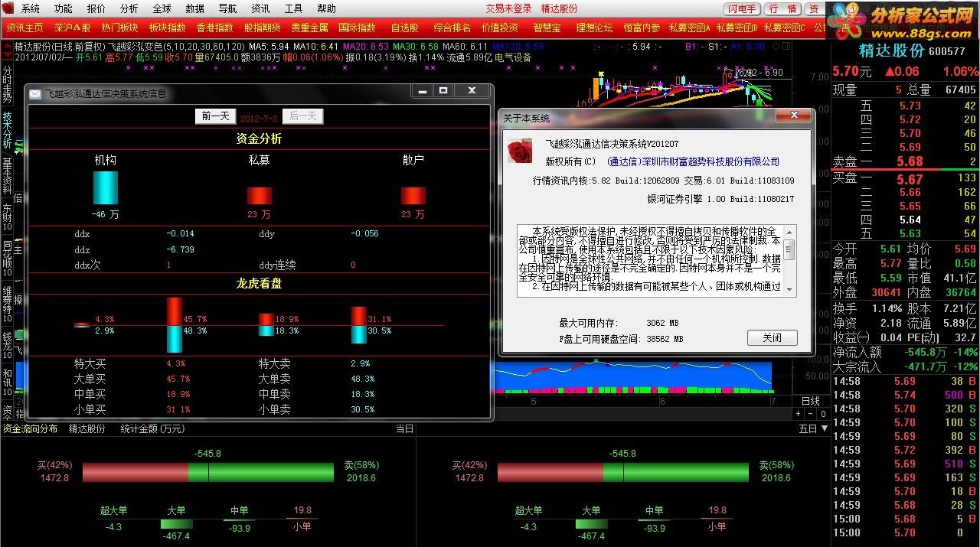Select 私募密函C in red toolbar
This screenshot has width=980, height=547.
[785, 28]
